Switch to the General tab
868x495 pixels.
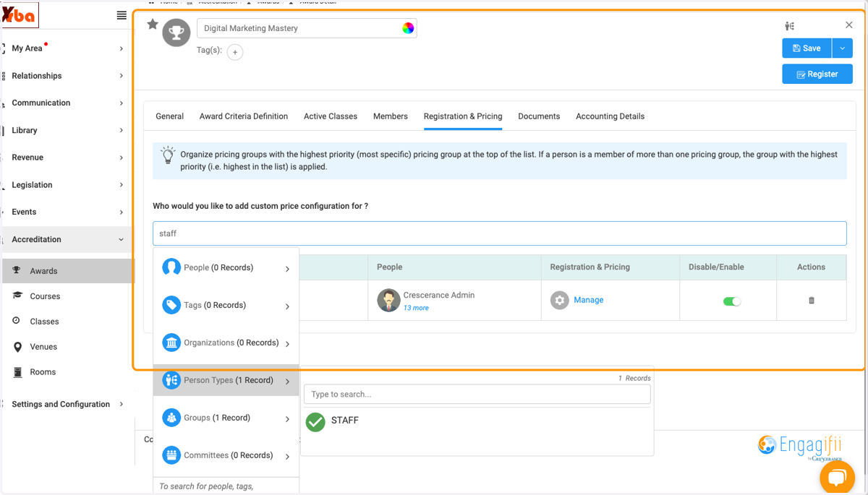click(170, 116)
